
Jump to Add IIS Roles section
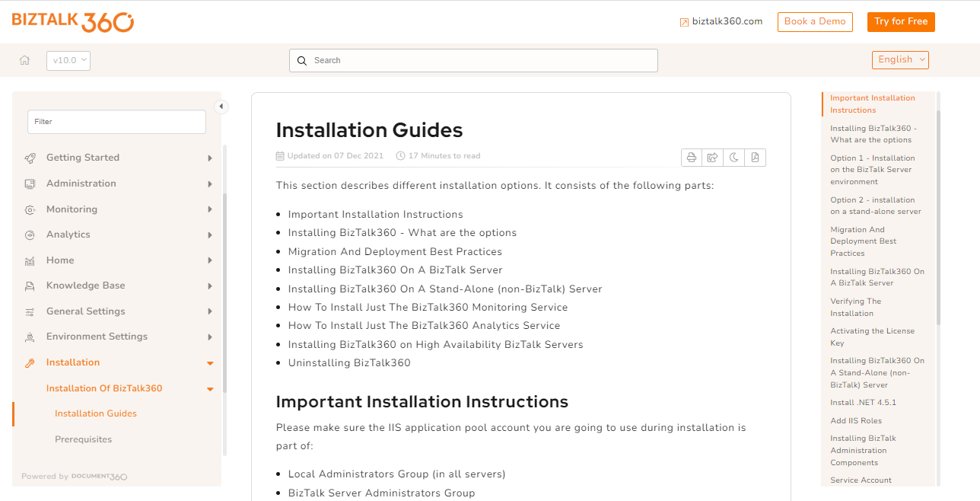coord(856,420)
